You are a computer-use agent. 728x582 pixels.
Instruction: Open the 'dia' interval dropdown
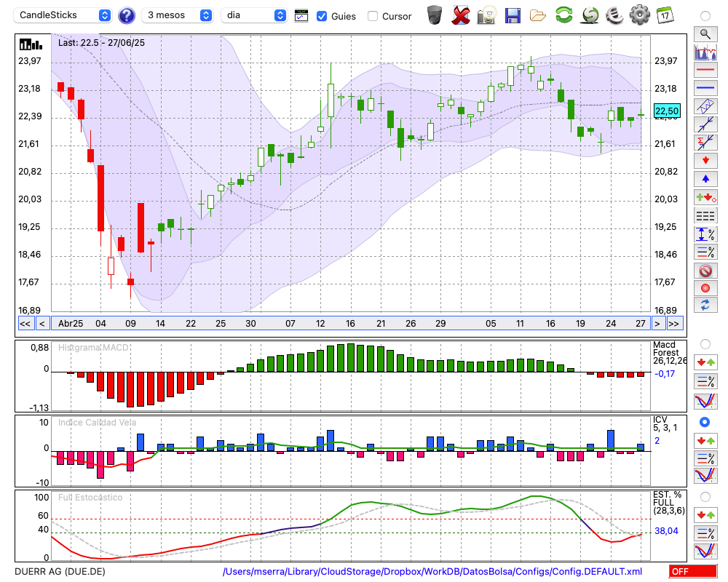click(x=254, y=15)
